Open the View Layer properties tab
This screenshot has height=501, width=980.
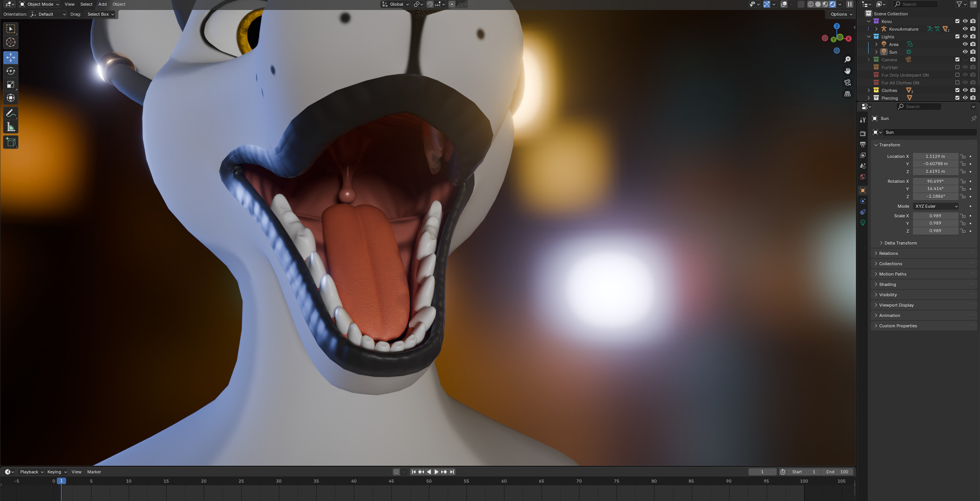point(862,155)
